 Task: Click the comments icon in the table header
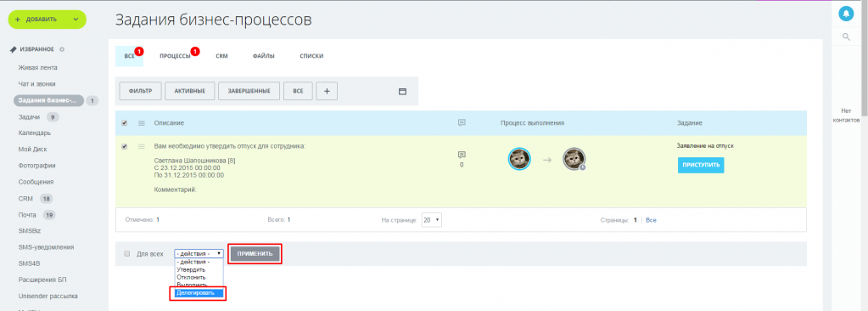462,122
